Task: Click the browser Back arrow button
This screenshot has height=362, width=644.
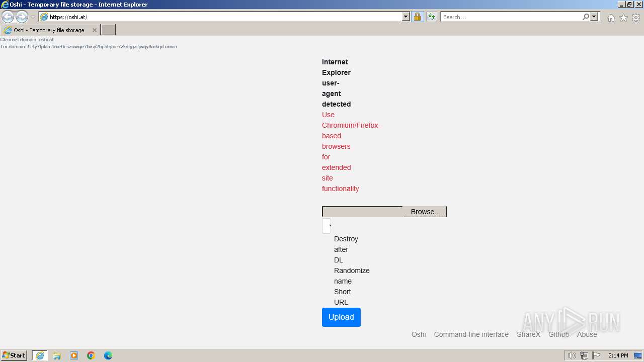Action: click(x=8, y=17)
